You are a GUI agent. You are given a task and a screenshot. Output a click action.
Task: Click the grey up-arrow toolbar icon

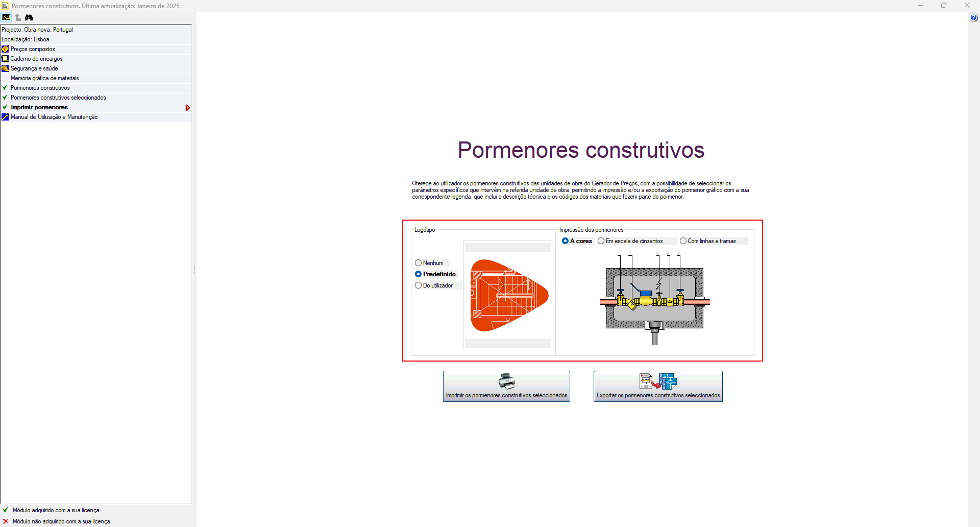pyautogui.click(x=18, y=17)
